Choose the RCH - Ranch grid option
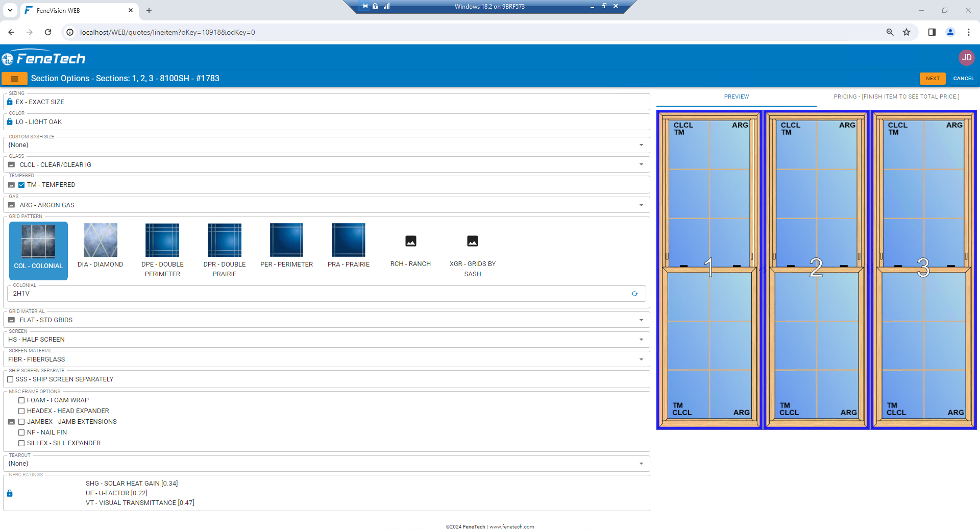 [x=410, y=245]
